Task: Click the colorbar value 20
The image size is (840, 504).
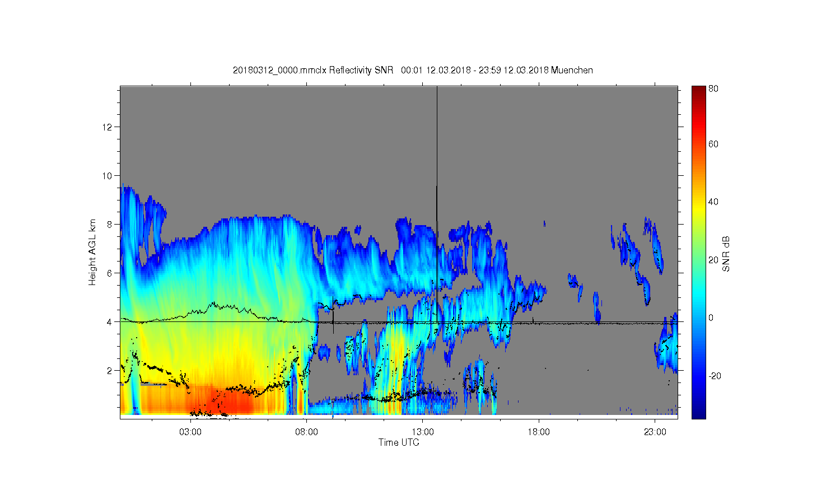Action: pos(713,260)
